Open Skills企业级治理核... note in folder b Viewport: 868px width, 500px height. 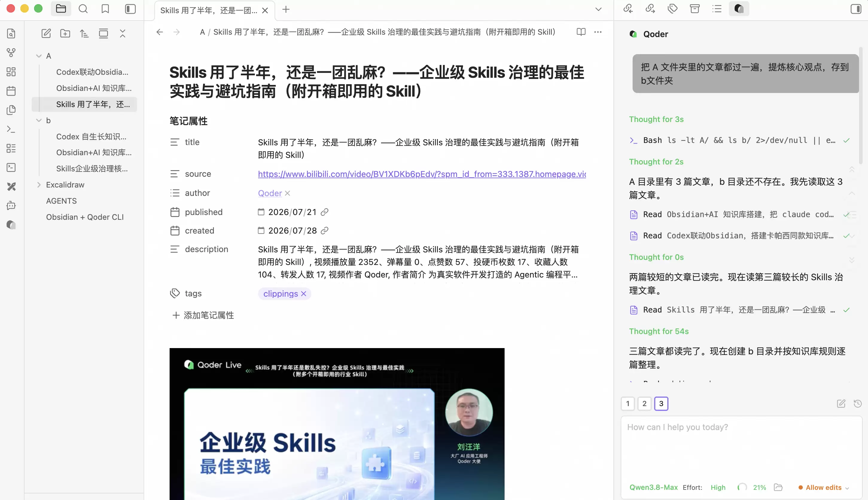pos(92,169)
